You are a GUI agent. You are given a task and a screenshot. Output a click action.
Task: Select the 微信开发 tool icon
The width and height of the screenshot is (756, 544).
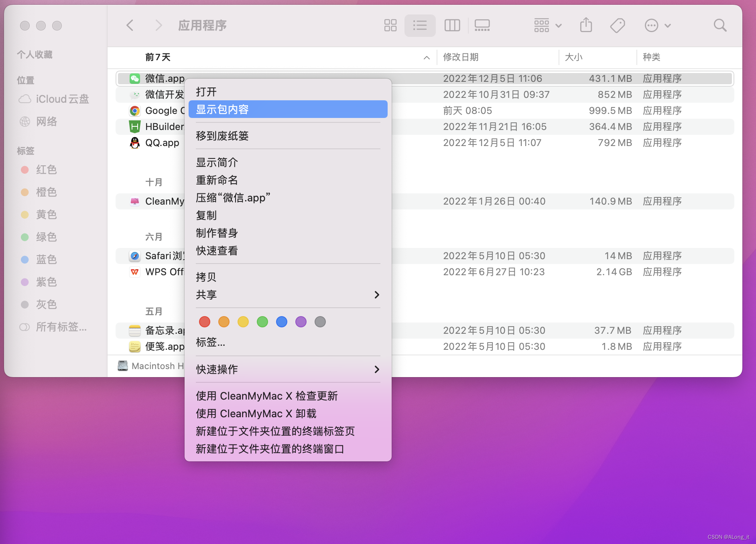pos(135,95)
